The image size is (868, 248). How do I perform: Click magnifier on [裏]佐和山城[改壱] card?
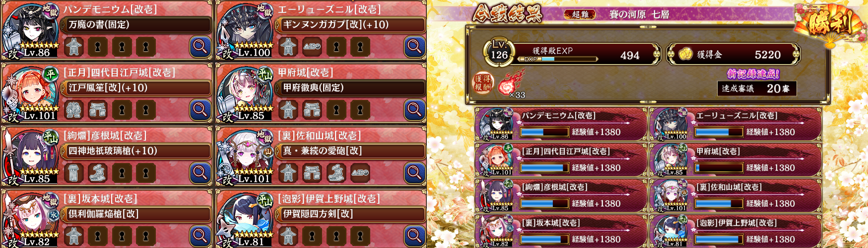(x=414, y=173)
